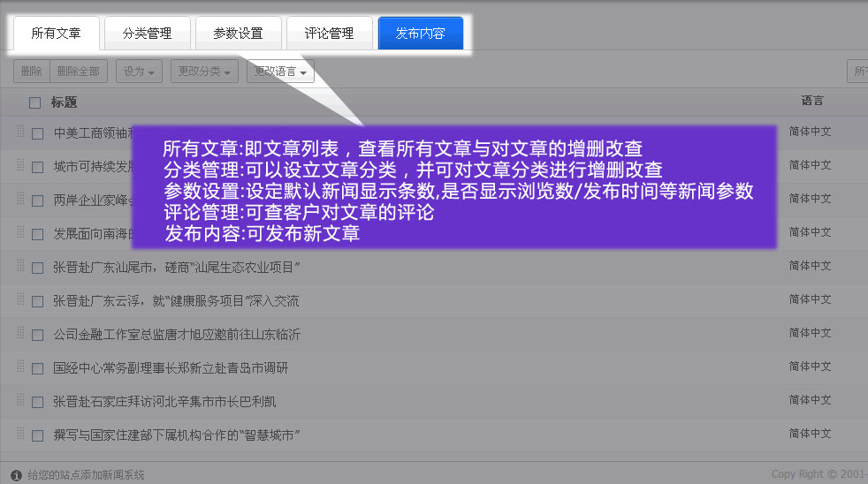Toggle the select-all checkbox beside 标题

tap(35, 102)
